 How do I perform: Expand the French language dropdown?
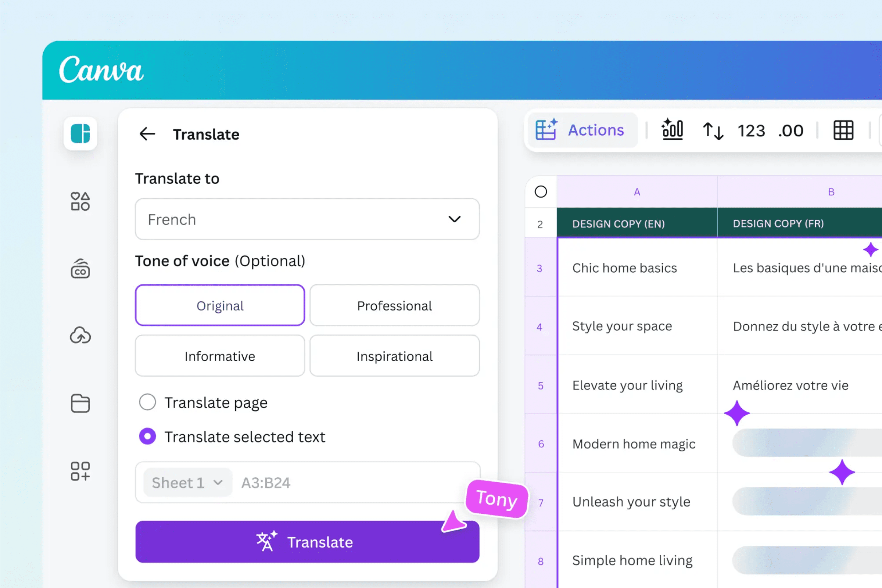coord(307,219)
